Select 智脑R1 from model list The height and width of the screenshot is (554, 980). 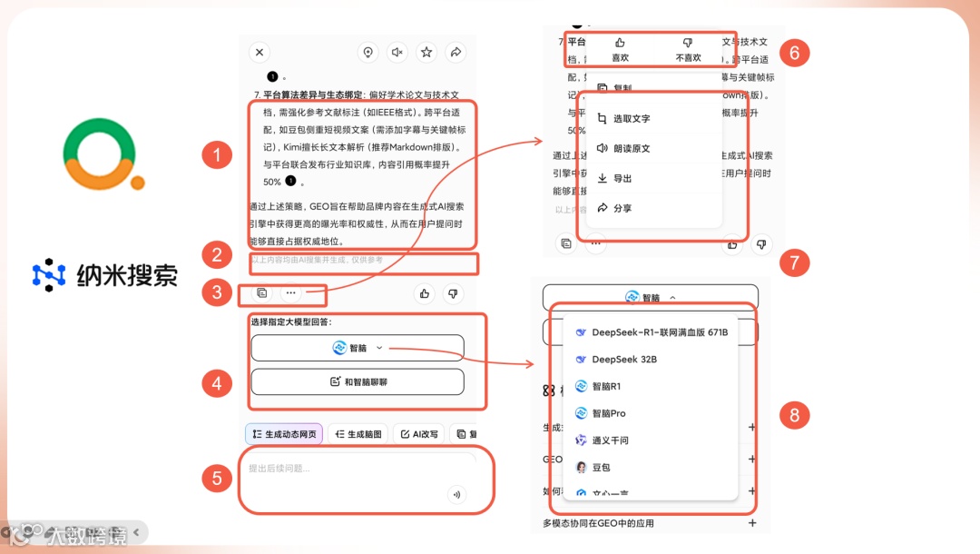(652, 386)
